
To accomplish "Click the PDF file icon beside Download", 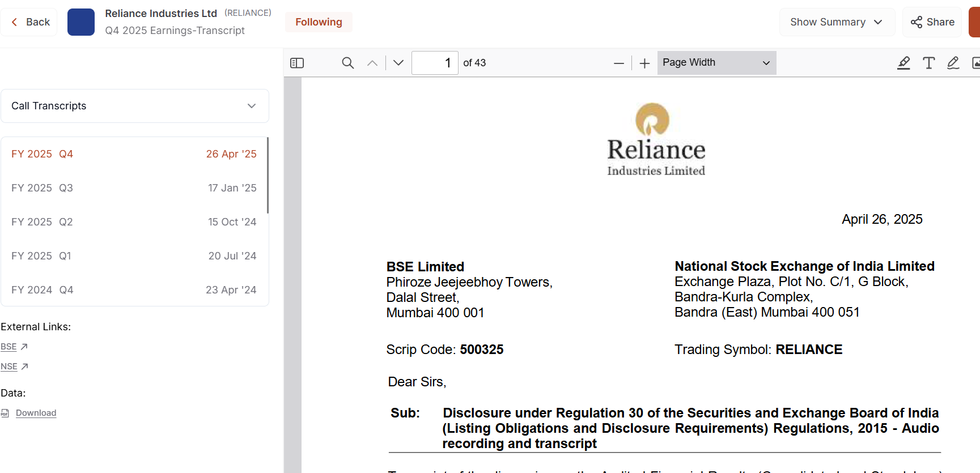I will click(x=5, y=413).
